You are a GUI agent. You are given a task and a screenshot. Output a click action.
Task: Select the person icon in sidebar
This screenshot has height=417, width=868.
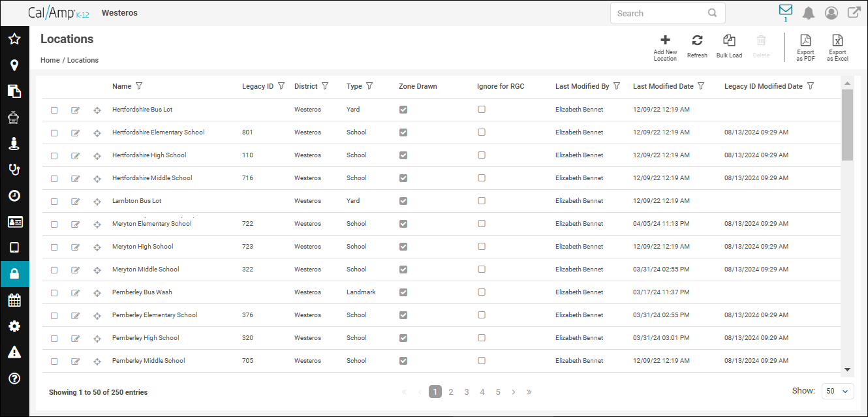14,144
